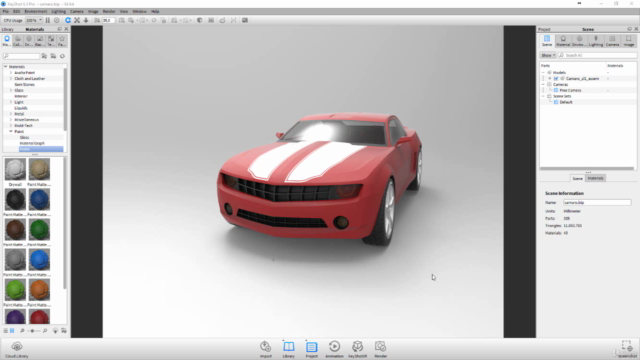
Task: Expand the Cloth and Leather folder
Action: pyautogui.click(x=11, y=78)
